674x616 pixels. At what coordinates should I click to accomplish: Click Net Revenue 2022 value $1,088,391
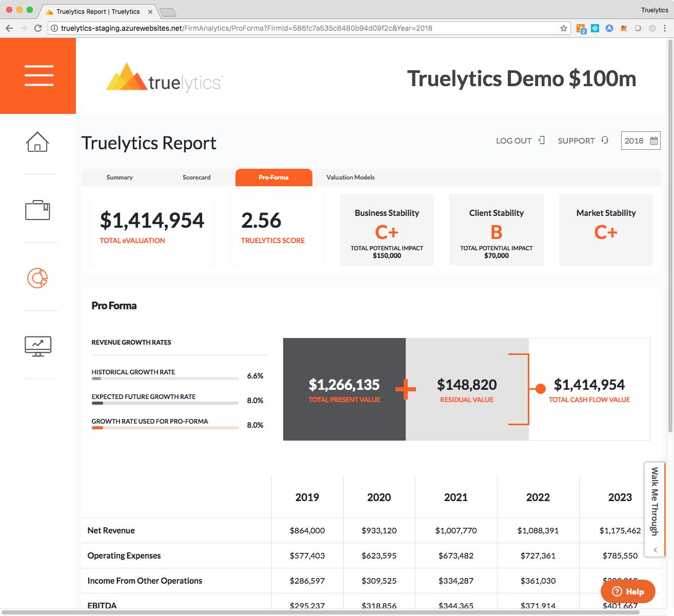pyautogui.click(x=538, y=530)
